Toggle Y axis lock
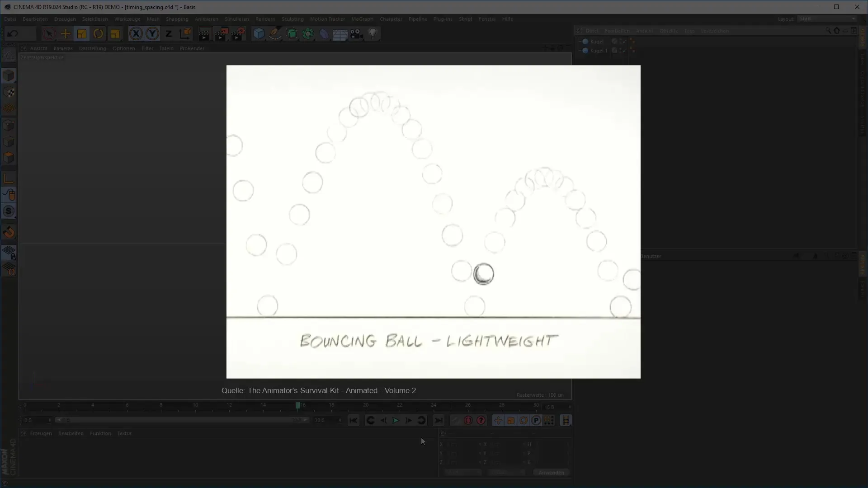868x488 pixels. tap(152, 33)
